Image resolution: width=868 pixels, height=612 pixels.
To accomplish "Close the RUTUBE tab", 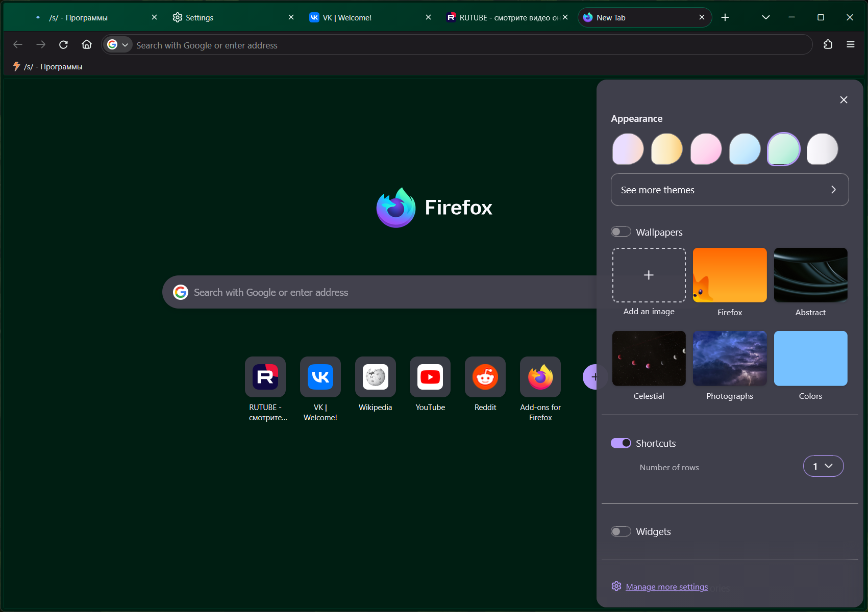I will click(565, 17).
